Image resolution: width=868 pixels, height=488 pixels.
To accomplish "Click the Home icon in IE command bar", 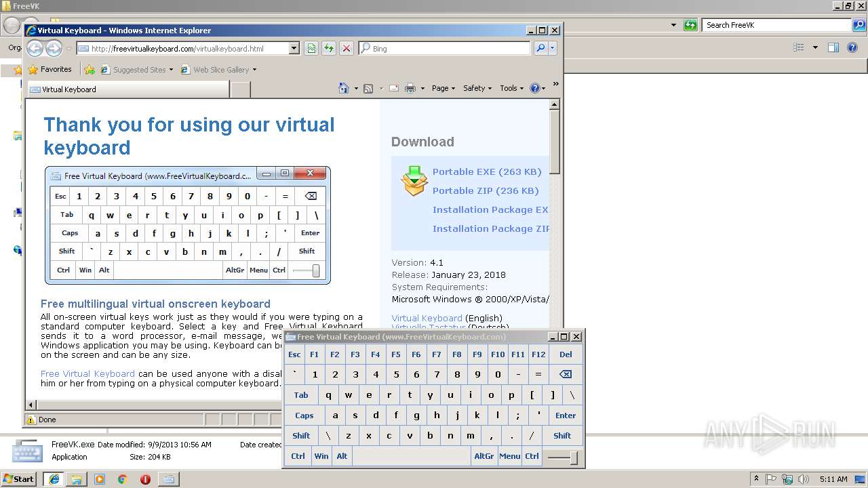I will (x=344, y=88).
